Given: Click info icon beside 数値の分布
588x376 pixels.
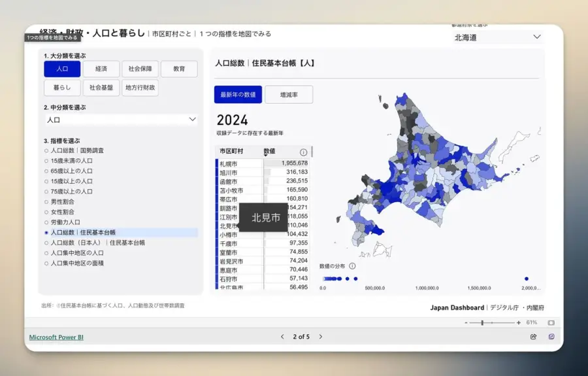Looking at the screenshot, I should 352,266.
